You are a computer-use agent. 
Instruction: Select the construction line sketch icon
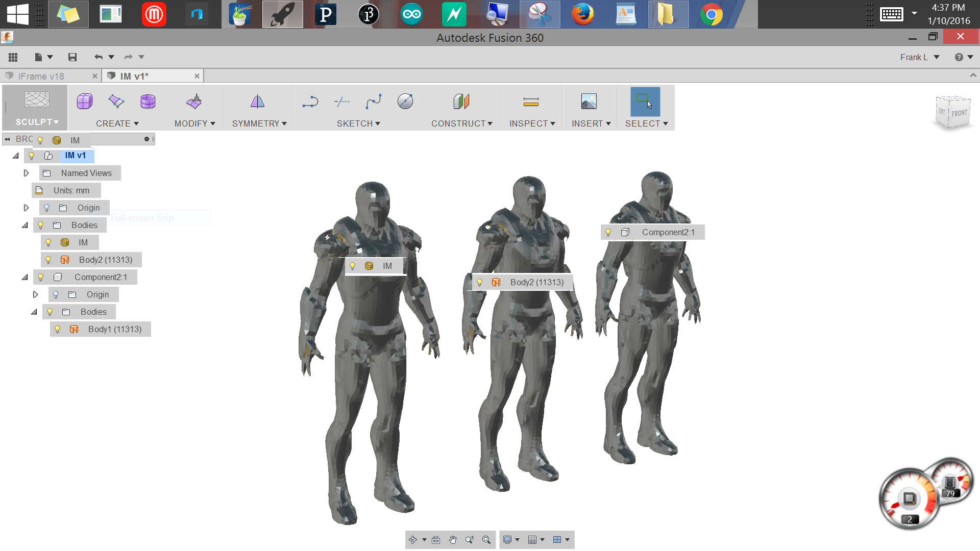click(x=342, y=102)
